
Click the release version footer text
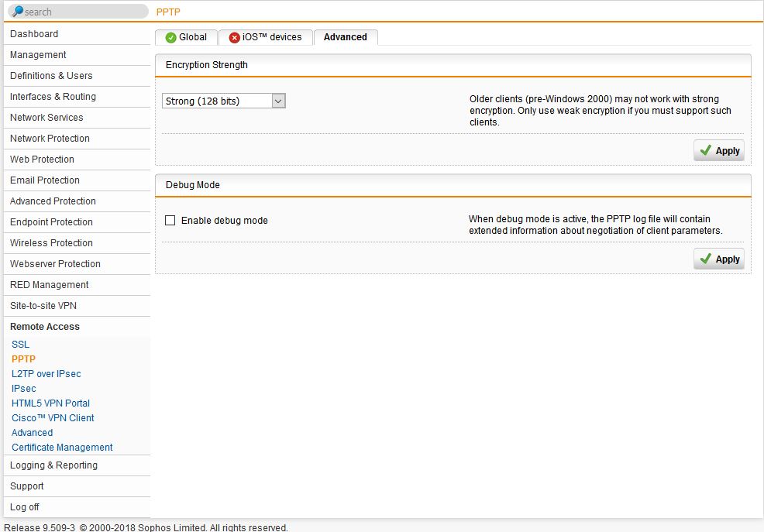point(146,527)
